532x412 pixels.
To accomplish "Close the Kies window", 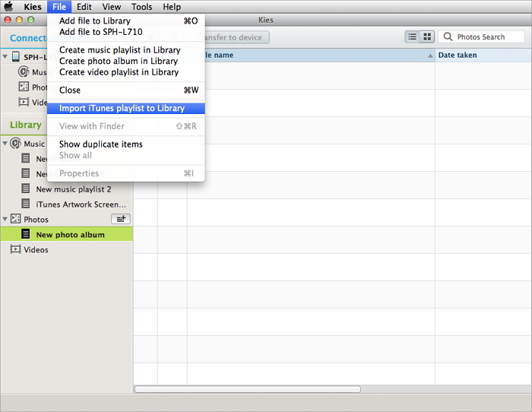I will coord(8,20).
